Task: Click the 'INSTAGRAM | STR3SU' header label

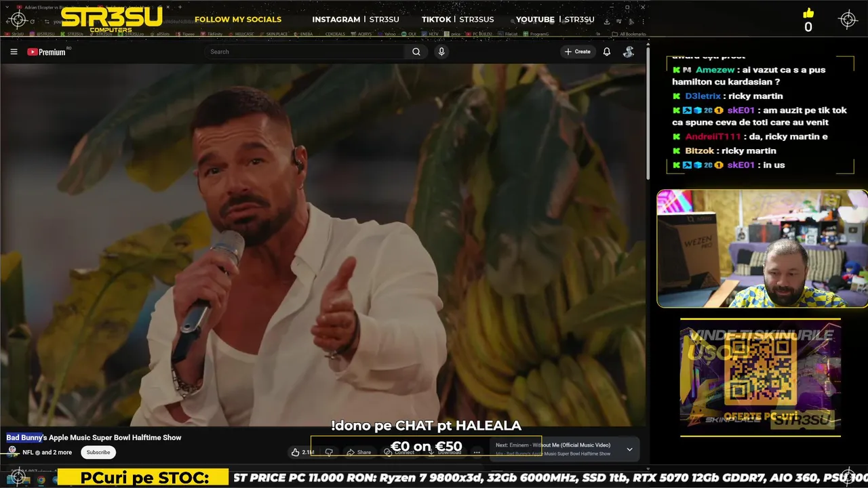Action: [x=355, y=19]
